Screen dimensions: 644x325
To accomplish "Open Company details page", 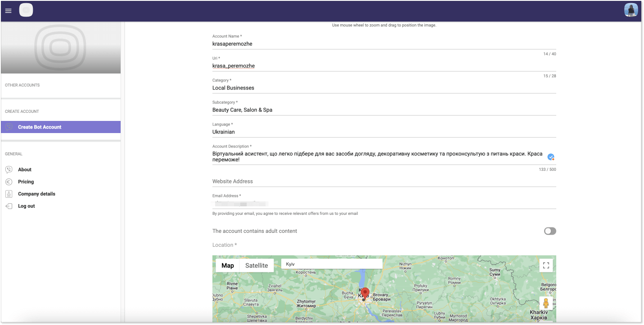I will click(x=36, y=194).
